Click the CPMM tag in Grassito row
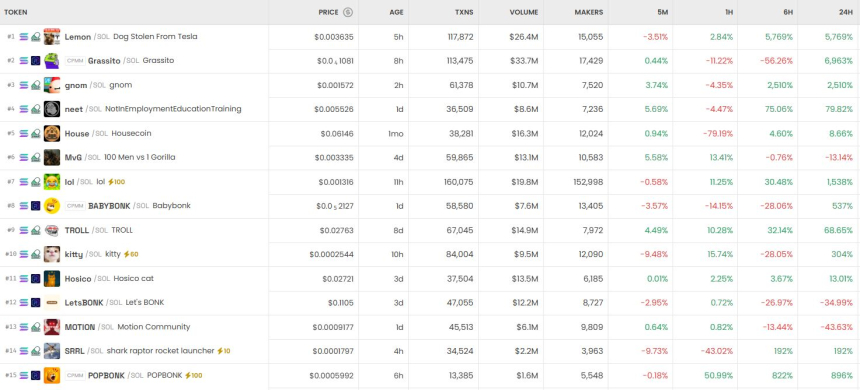860x390 pixels. click(x=75, y=61)
